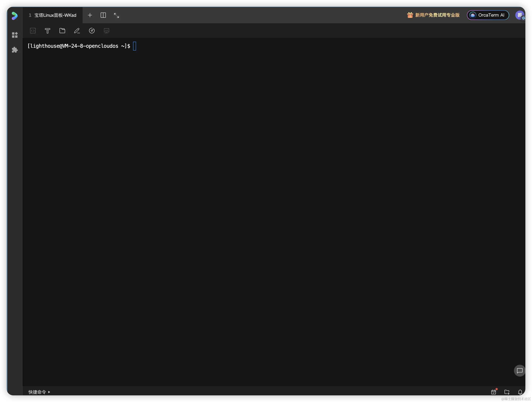Open the file manager folder icon
The height and width of the screenshot is (402, 532).
62,31
